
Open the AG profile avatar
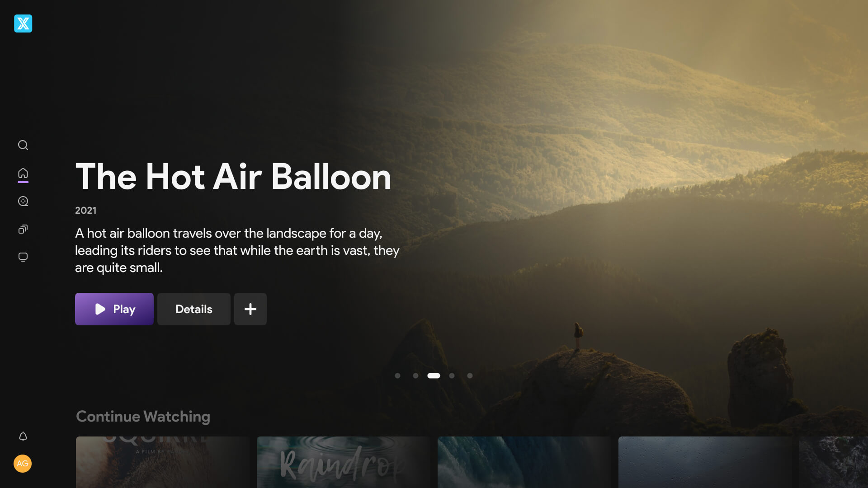click(23, 464)
